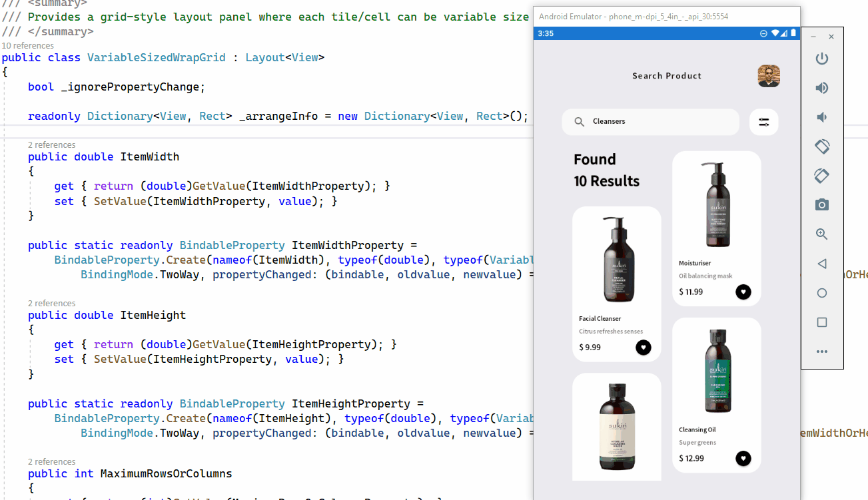Select the 'Moisturiser' product title
This screenshot has width=868, height=500.
pyautogui.click(x=695, y=263)
